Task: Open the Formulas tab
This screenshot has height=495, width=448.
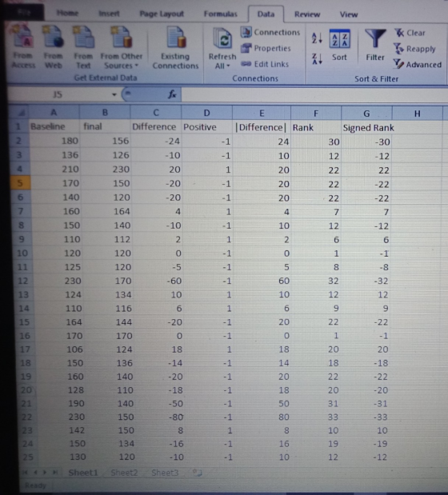Action: pyautogui.click(x=220, y=14)
